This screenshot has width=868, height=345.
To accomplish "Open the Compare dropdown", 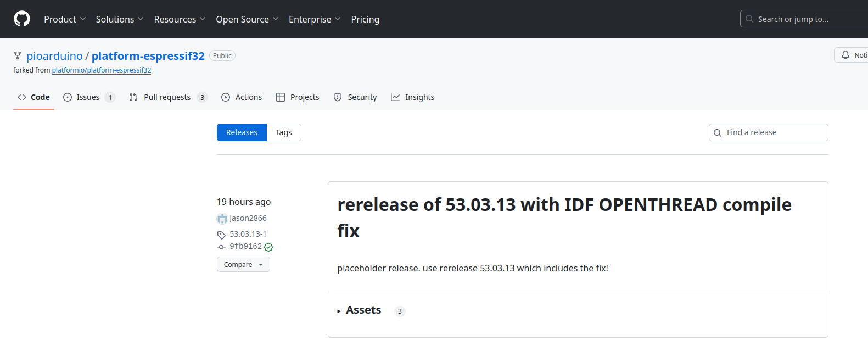I will pyautogui.click(x=243, y=264).
